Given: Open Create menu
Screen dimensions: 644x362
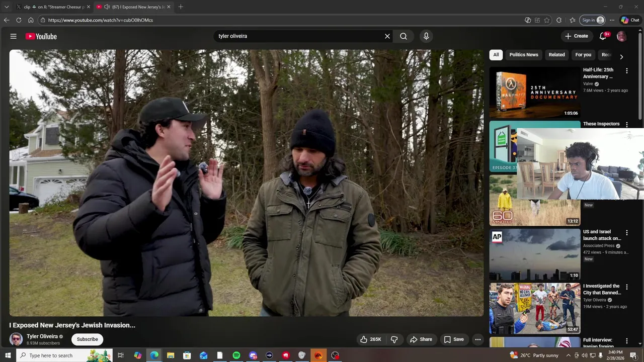Looking at the screenshot, I should (577, 36).
